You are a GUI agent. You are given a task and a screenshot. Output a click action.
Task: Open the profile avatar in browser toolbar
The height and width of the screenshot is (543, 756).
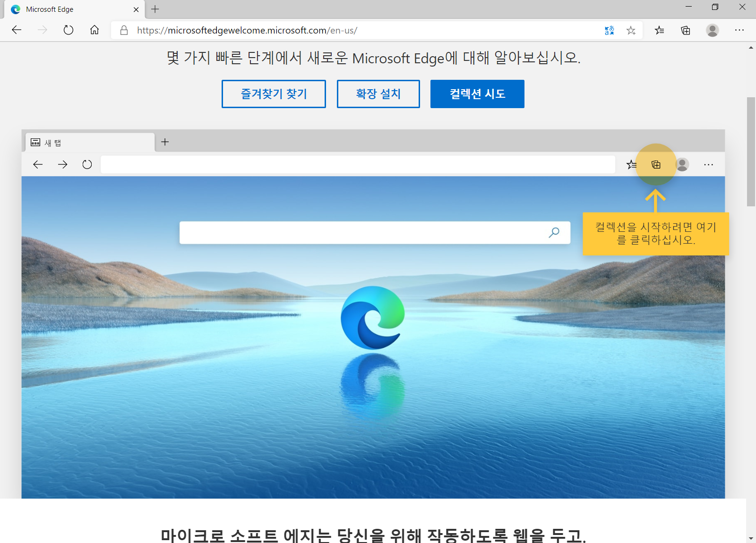(x=713, y=30)
